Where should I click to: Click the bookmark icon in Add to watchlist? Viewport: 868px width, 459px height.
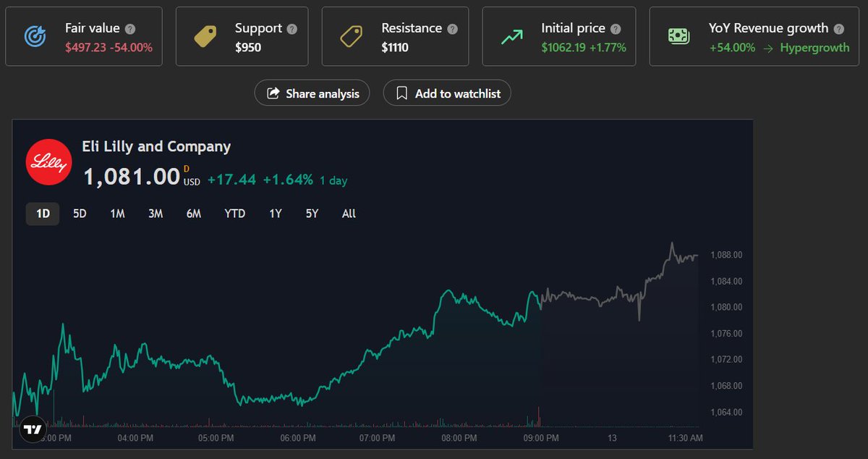[401, 93]
